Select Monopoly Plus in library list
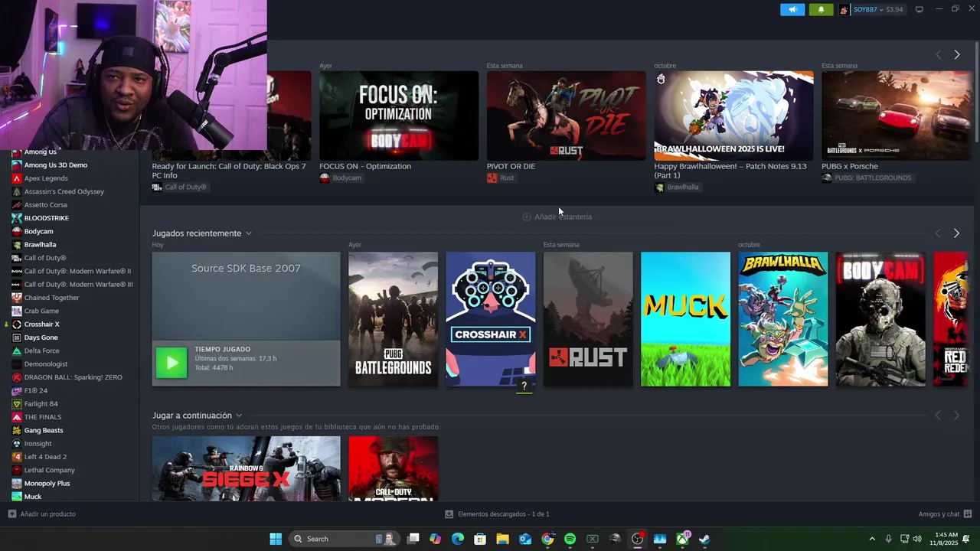Viewport: 980px width, 551px height. coord(47,483)
